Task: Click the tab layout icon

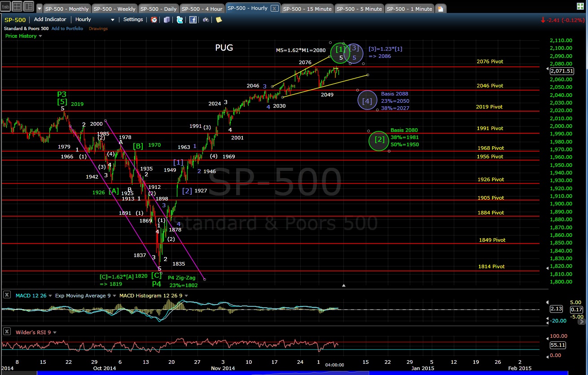Action: coord(6,6)
